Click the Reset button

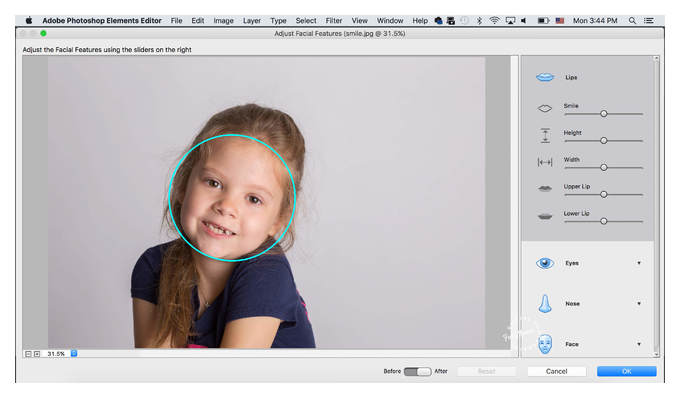(x=487, y=372)
